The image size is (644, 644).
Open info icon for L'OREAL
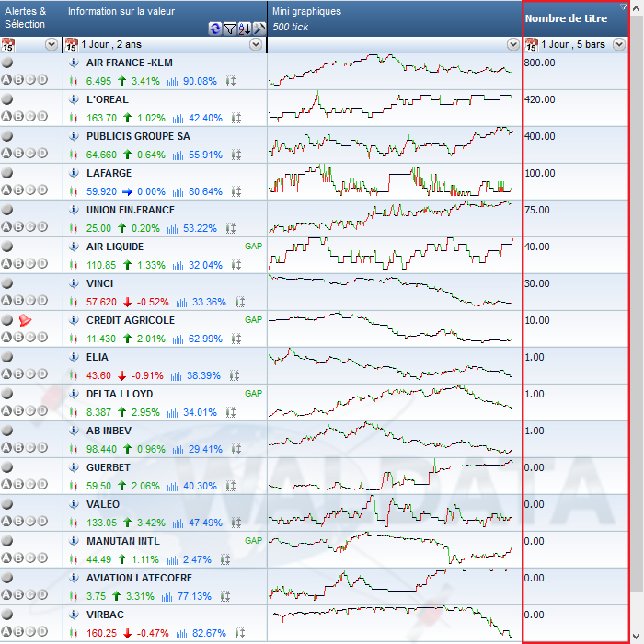click(74, 99)
